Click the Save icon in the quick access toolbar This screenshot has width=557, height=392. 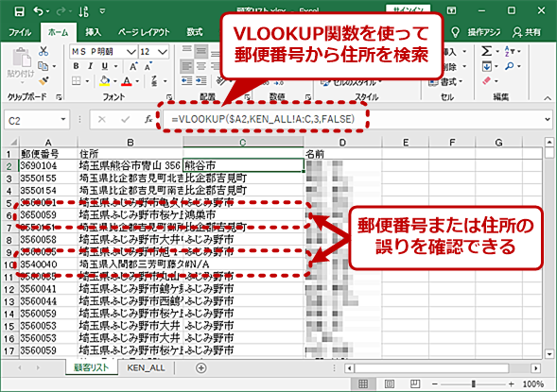point(19,11)
